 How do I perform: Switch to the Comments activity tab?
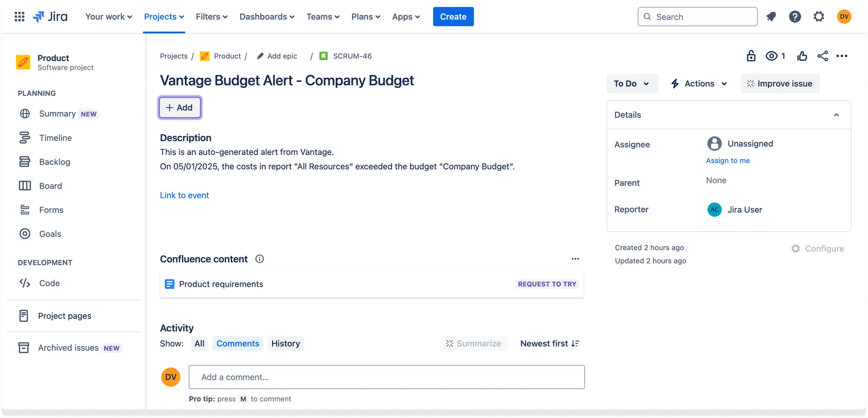[x=238, y=344]
